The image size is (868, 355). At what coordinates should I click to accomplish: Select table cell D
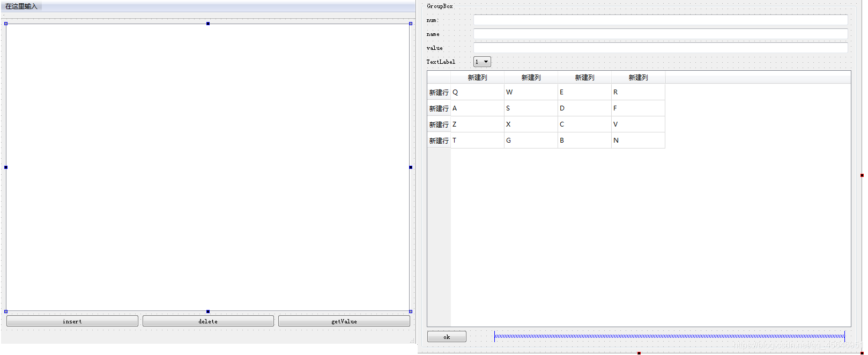point(584,108)
